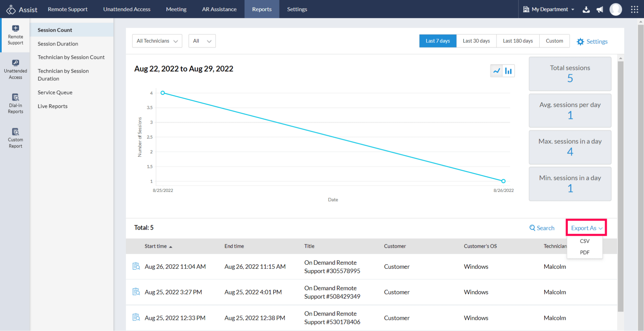Image resolution: width=644 pixels, height=331 pixels.
Task: Open Custom Report sidebar icon
Action: pos(15,138)
